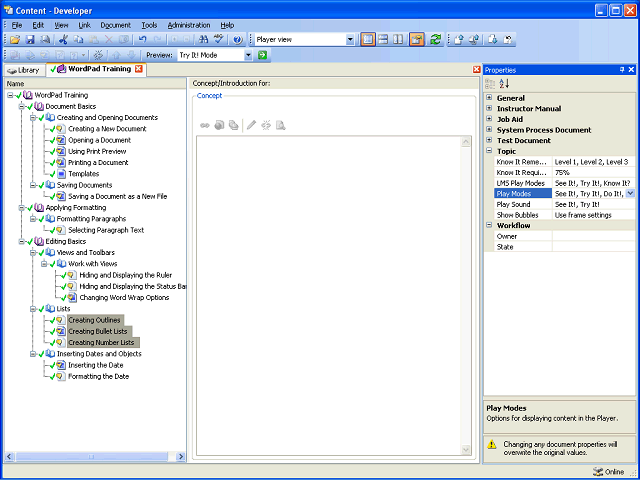Open the File menu
Image resolution: width=640 pixels, height=480 pixels.
point(17,25)
